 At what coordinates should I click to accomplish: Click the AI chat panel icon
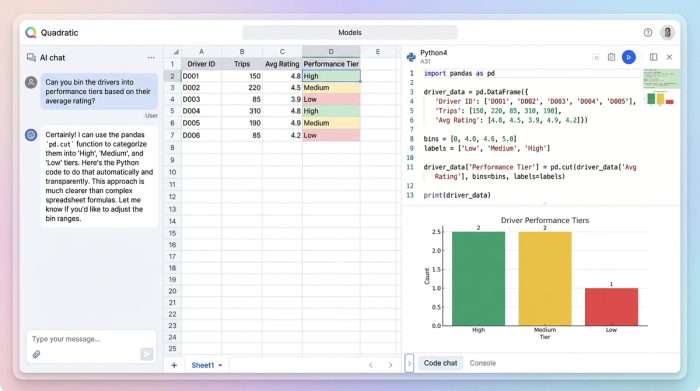click(31, 58)
